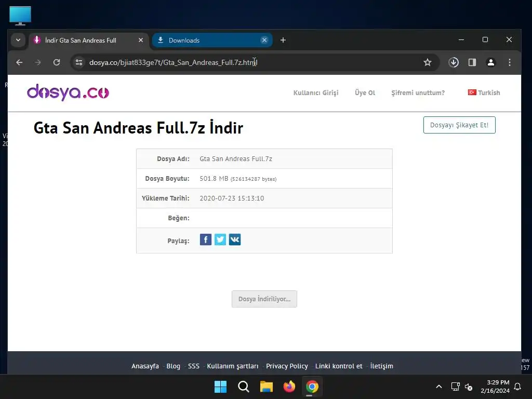Switch to the Downloads tab

tap(212, 40)
